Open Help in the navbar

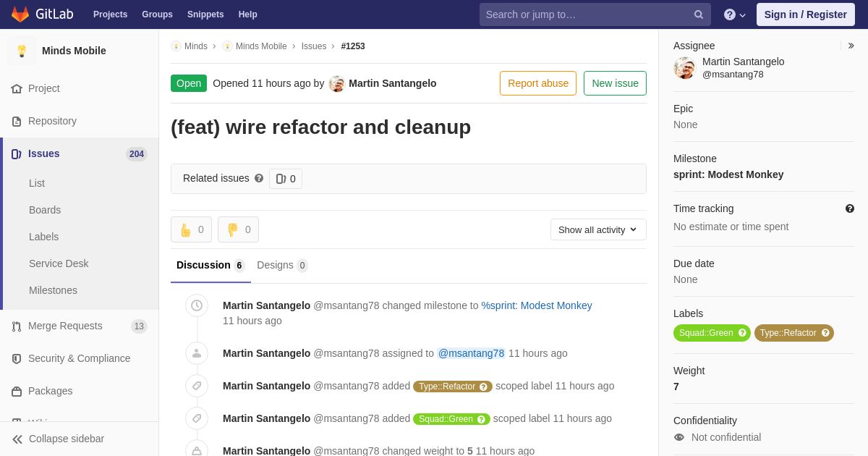248,14
